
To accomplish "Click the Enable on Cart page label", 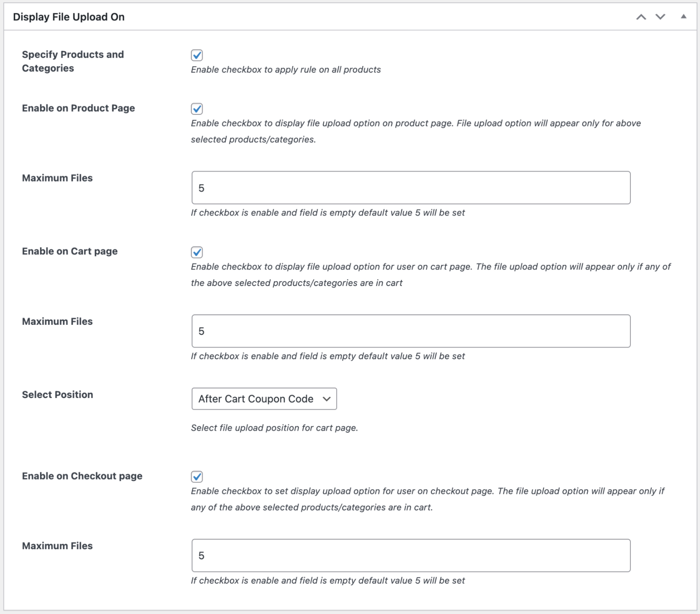I will click(x=69, y=251).
